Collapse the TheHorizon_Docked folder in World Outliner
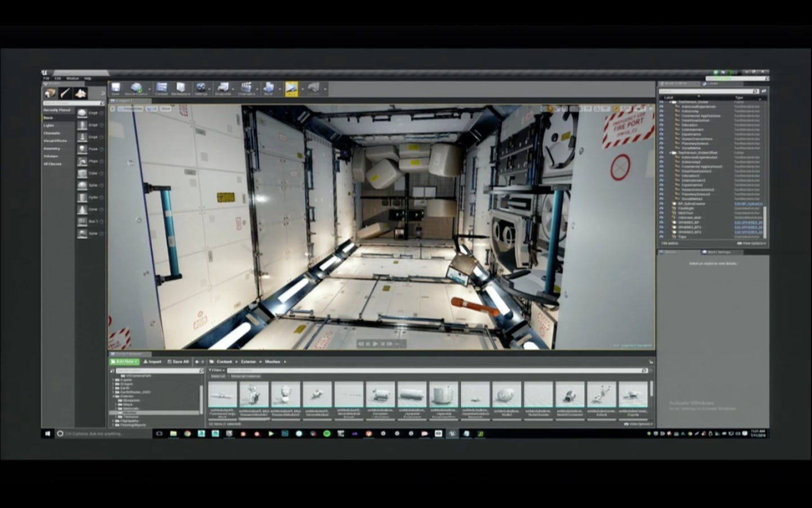 click(670, 102)
